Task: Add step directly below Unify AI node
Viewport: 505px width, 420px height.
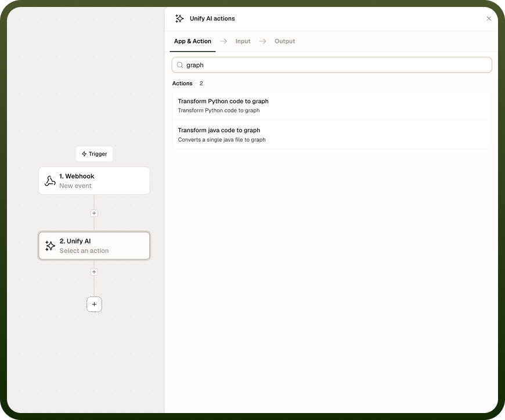Action: [94, 272]
